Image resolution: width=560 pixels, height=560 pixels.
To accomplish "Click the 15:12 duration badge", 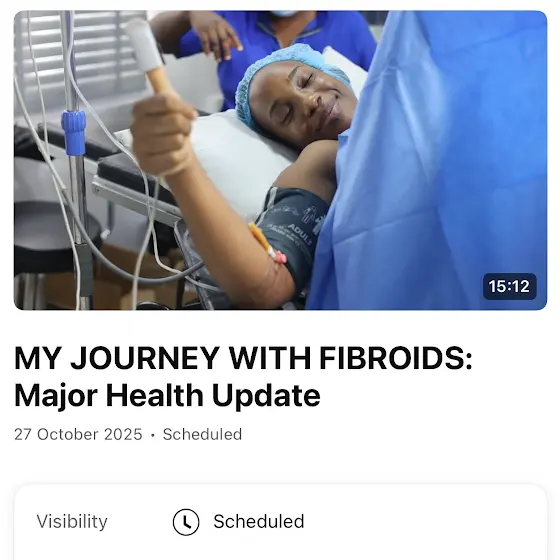I will tap(509, 286).
